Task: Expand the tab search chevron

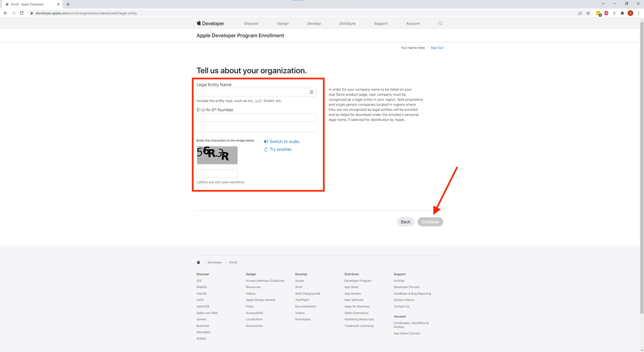Action: (603, 4)
